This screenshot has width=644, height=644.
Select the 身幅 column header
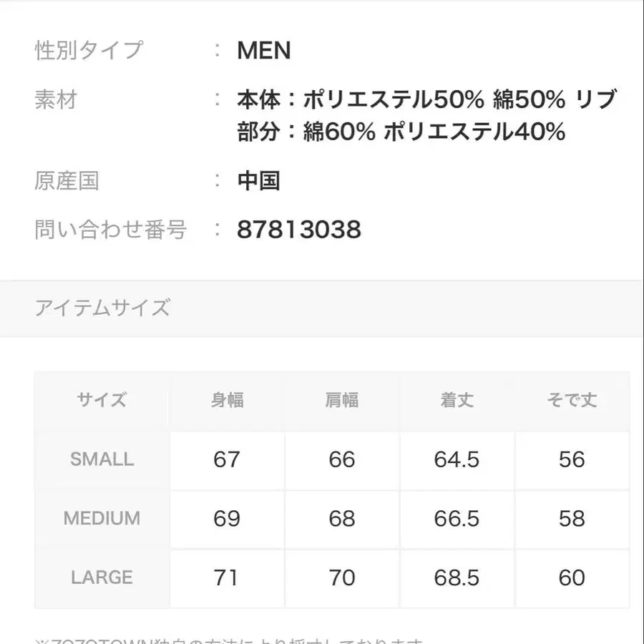[227, 400]
